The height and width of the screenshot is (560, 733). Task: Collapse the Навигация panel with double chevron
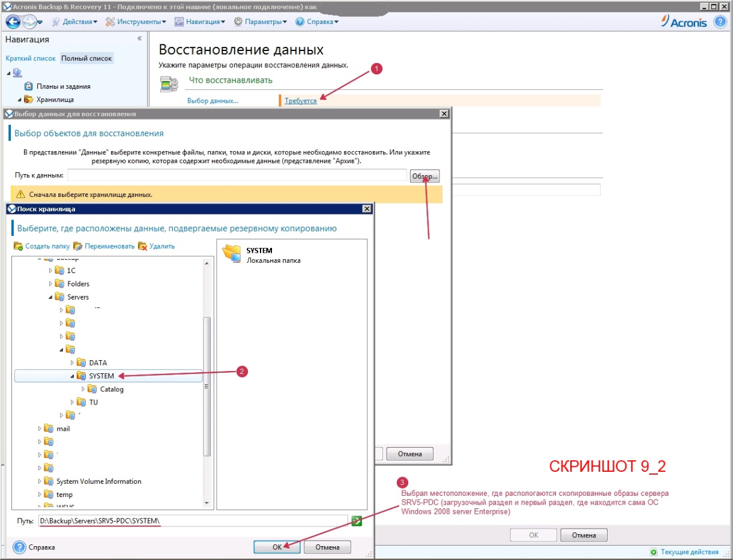(x=139, y=38)
